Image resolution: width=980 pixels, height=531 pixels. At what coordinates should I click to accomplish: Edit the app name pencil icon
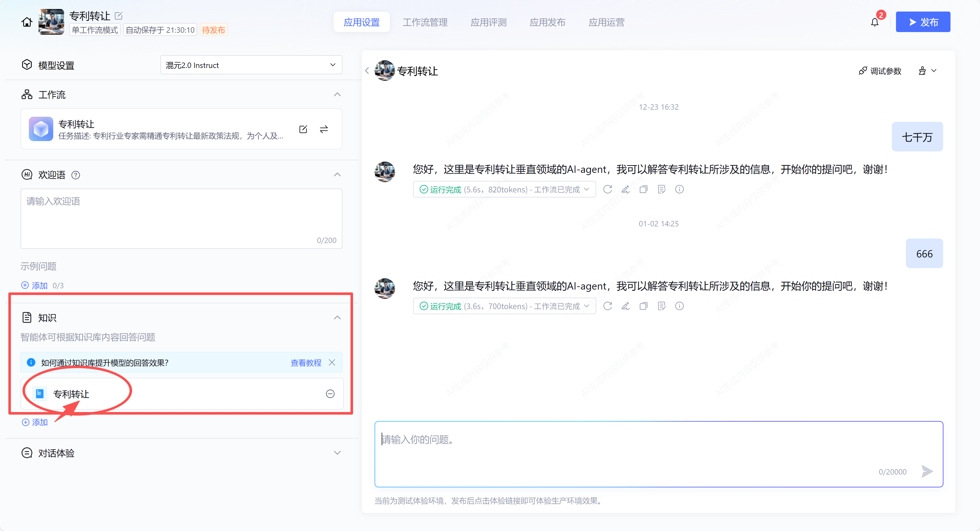coord(119,16)
